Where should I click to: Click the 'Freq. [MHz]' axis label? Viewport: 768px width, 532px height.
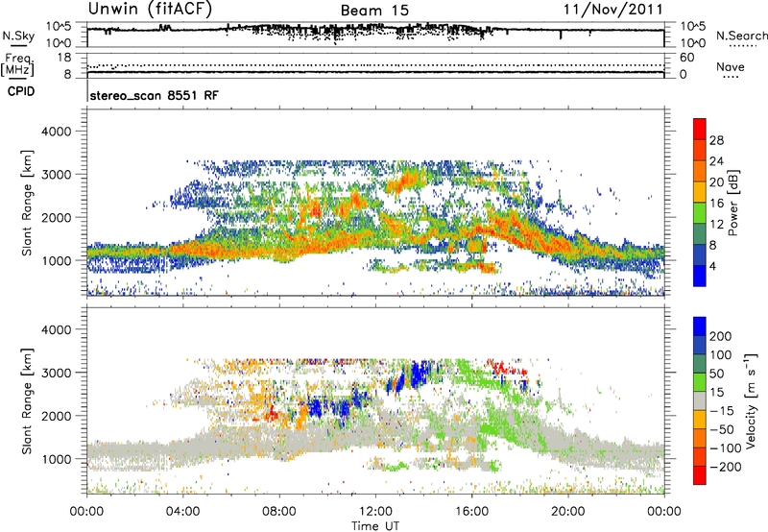pyautogui.click(x=17, y=64)
